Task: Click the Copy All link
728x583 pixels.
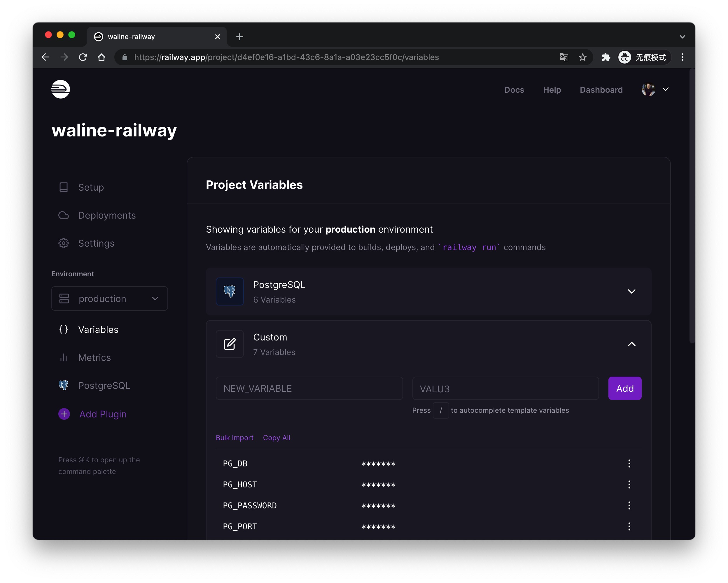Action: click(276, 438)
